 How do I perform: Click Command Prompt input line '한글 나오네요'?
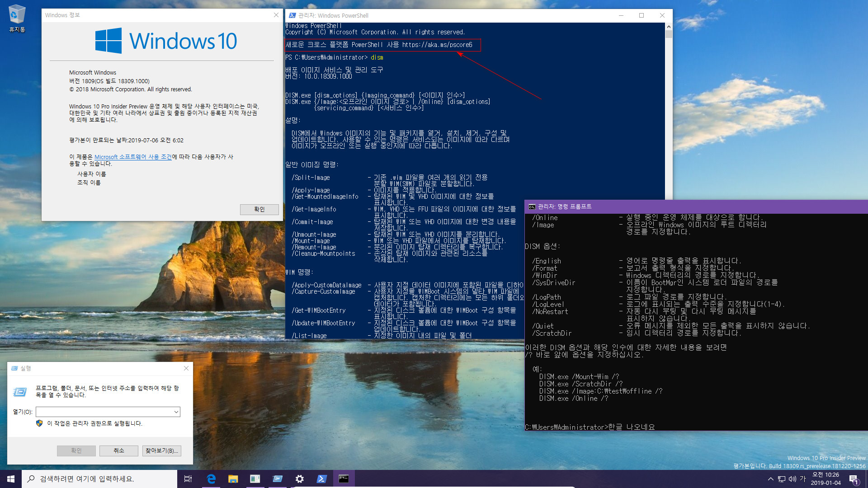coord(632,427)
